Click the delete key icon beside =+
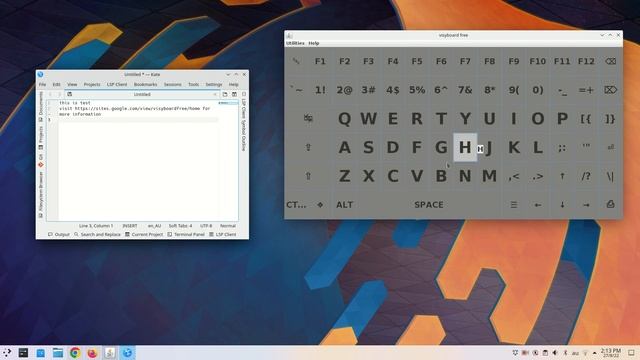Image resolution: width=640 pixels, height=360 pixels. click(610, 90)
